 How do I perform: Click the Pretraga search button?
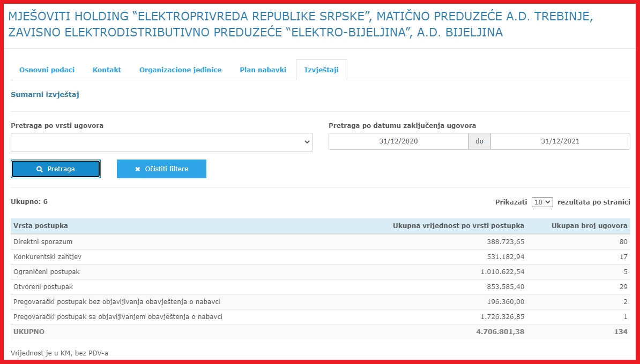coord(56,169)
